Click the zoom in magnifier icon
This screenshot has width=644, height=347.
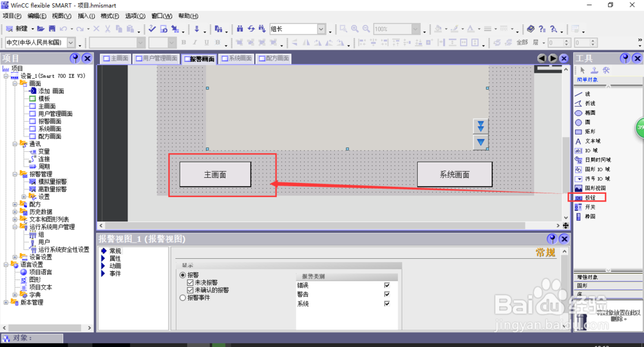(355, 29)
